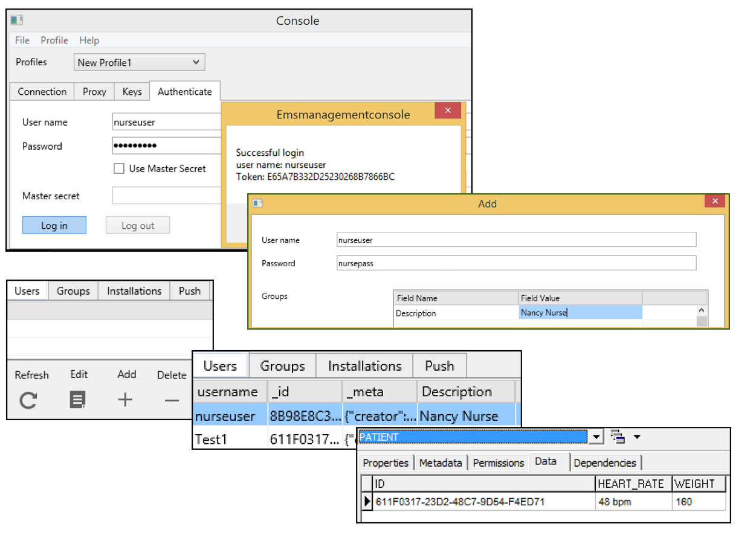Open the Profiles dropdown showing New Profile1
The height and width of the screenshot is (544, 756).
(140, 62)
